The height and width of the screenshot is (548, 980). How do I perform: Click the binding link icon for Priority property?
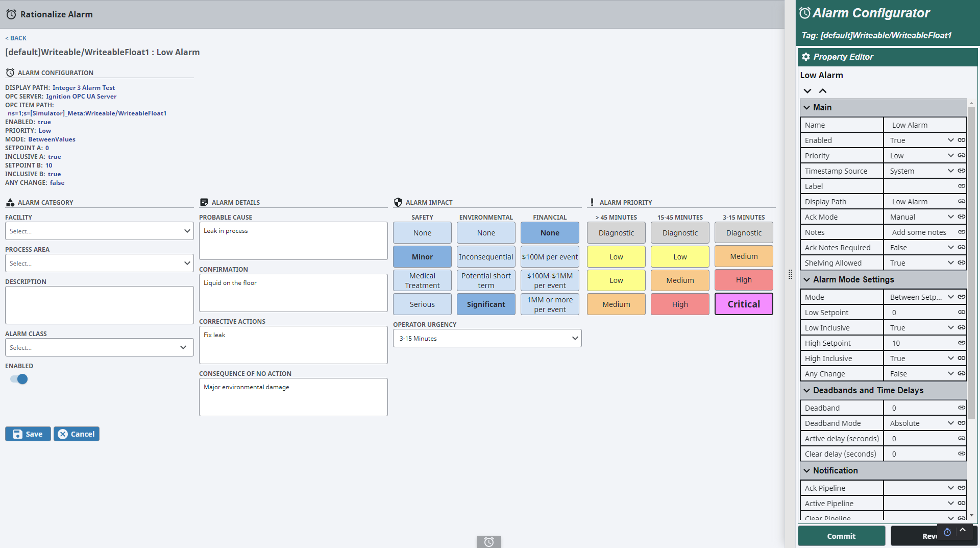coord(961,155)
